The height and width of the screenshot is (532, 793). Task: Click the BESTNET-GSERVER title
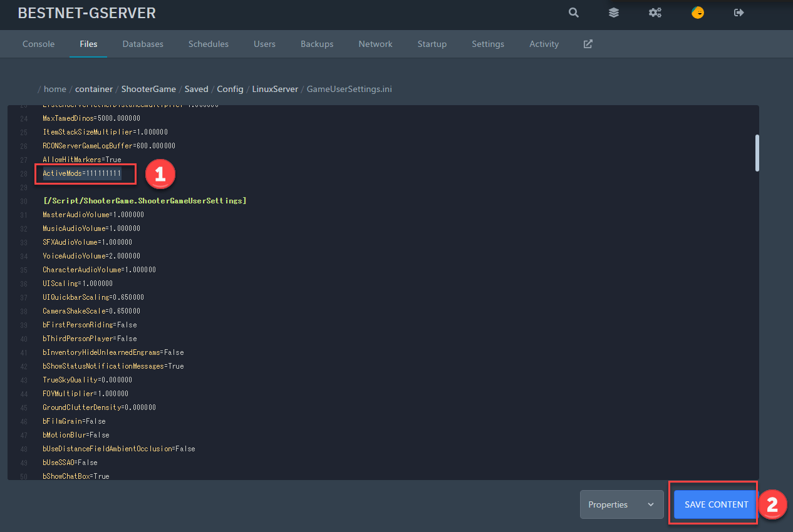86,13
